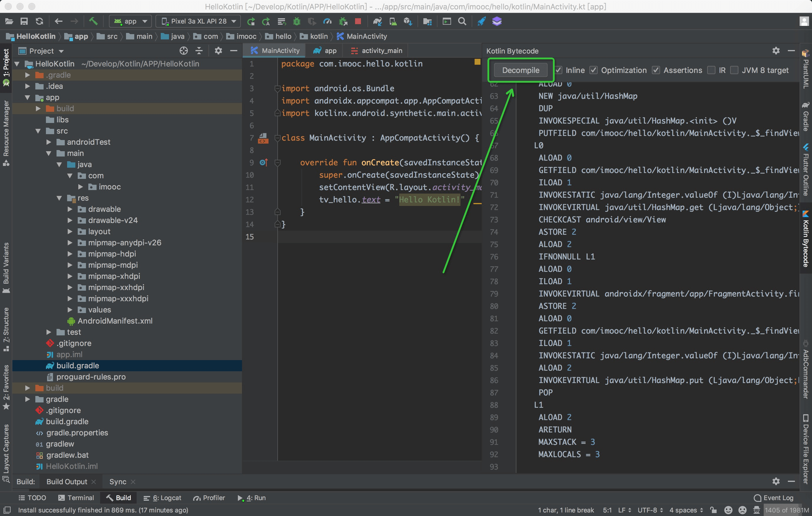Image resolution: width=812 pixels, height=516 pixels.
Task: Click the Save All toolbar icon
Action: click(x=24, y=21)
